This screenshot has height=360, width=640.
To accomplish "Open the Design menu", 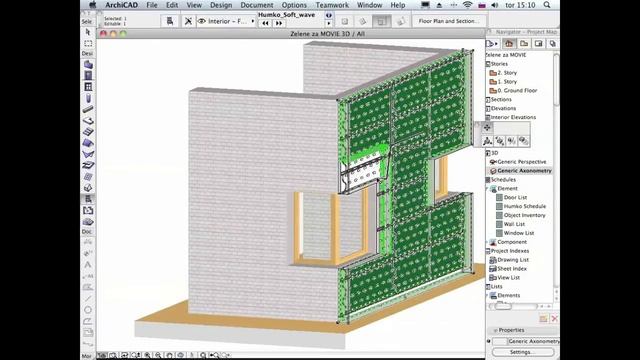I will coord(221,5).
